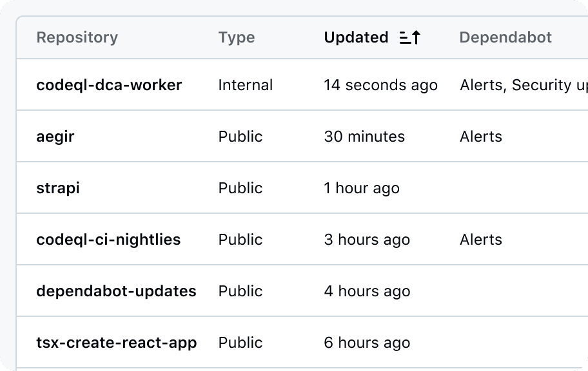Click the Internal type of codeql-dca-worker
This screenshot has height=371, width=588.
click(x=245, y=85)
